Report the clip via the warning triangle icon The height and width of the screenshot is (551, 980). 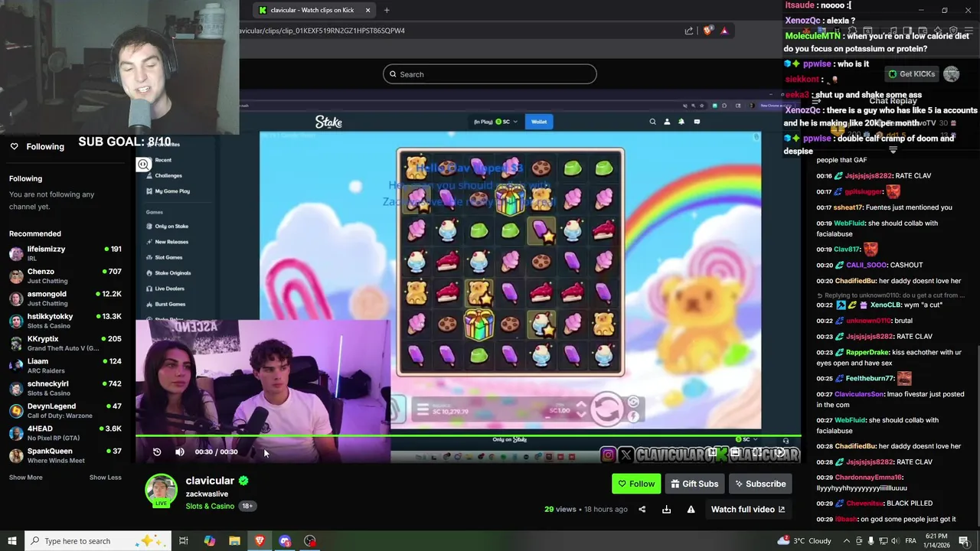(691, 509)
